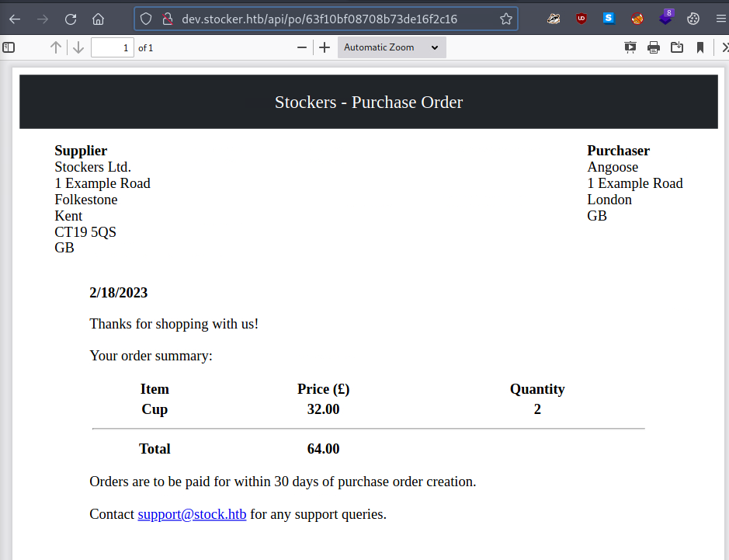Open the uBlock Origin extension
This screenshot has width=729, height=560.
click(581, 19)
